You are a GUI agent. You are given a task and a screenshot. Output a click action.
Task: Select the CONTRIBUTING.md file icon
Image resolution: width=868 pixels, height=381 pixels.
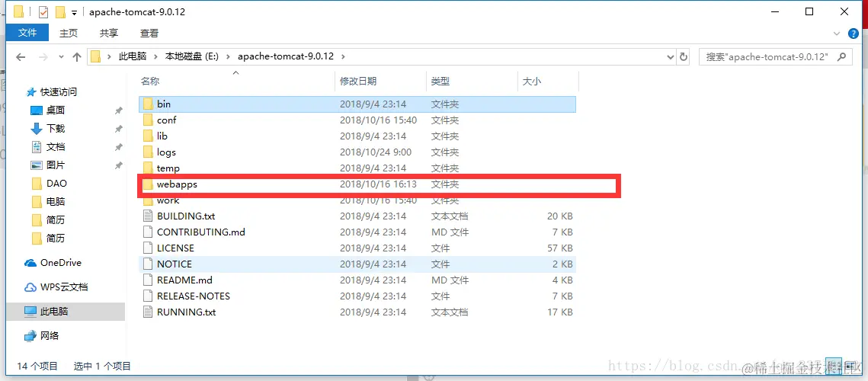(147, 232)
